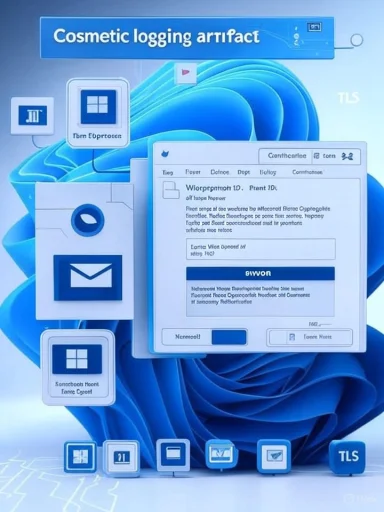Image resolution: width=384 pixels, height=512 pixels.
Task: Click the envelope mail icon
Action: [x=88, y=278]
